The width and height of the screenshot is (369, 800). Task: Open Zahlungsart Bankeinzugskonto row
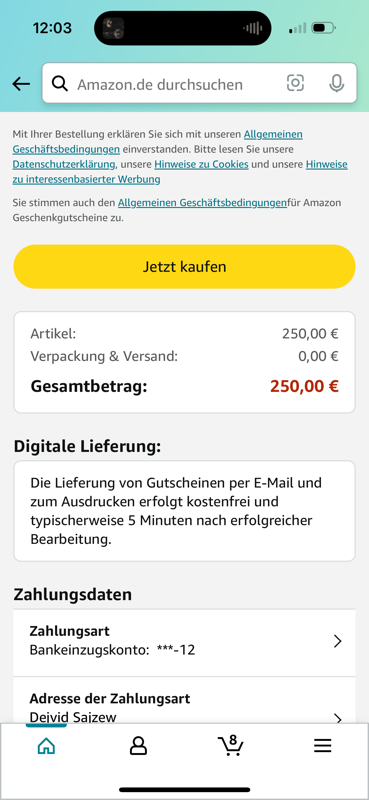coord(184,642)
